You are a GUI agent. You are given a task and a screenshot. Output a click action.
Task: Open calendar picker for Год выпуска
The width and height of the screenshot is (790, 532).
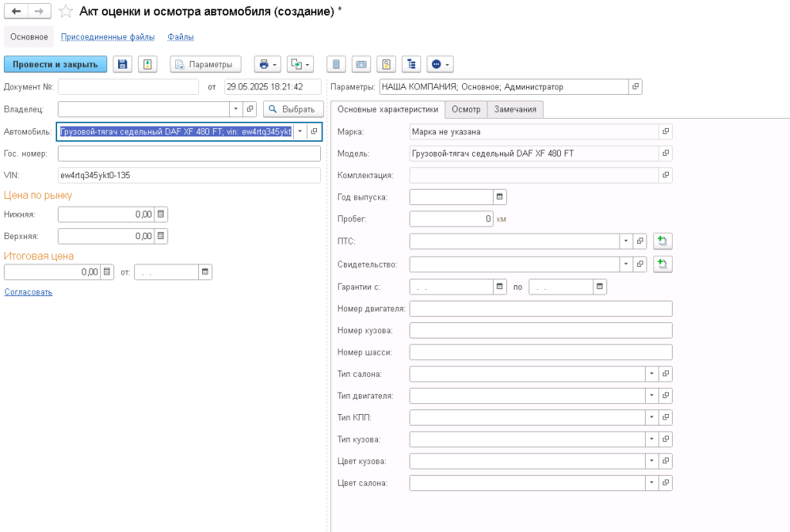pos(499,197)
